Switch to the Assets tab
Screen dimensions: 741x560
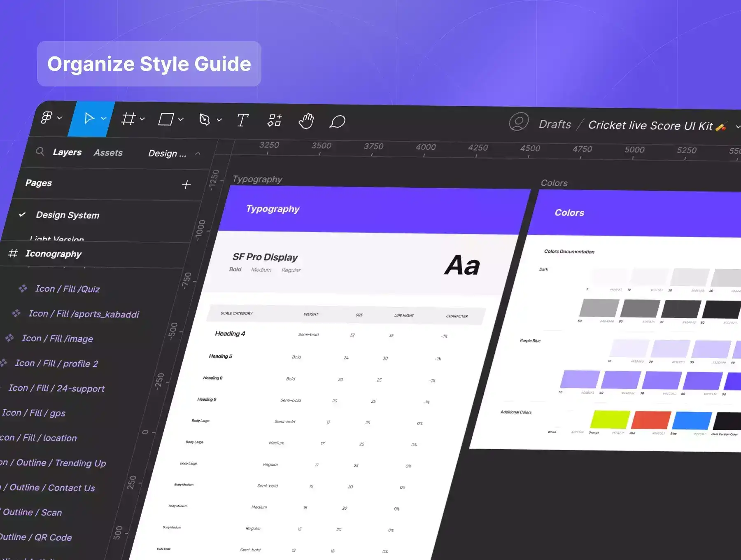(x=108, y=153)
